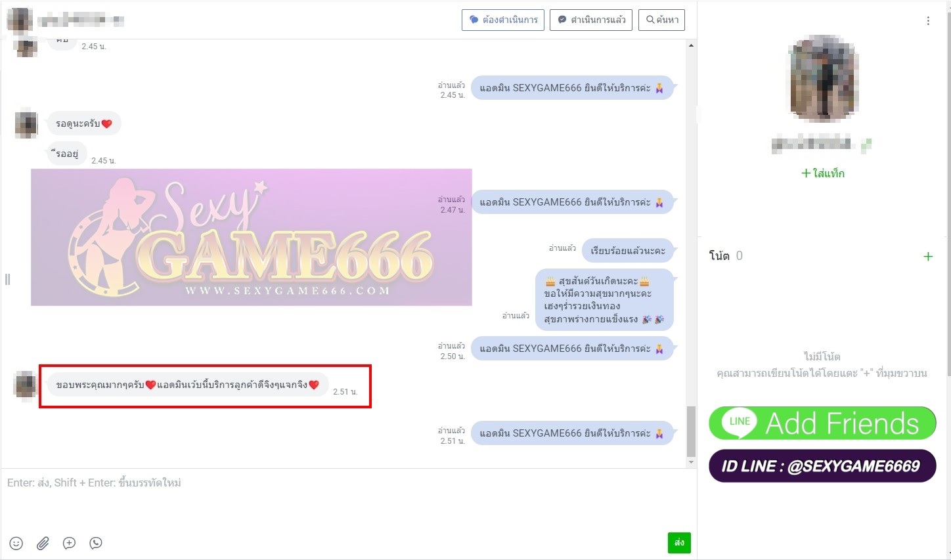
Task: Start a call with the phone icon
Action: tap(96, 543)
